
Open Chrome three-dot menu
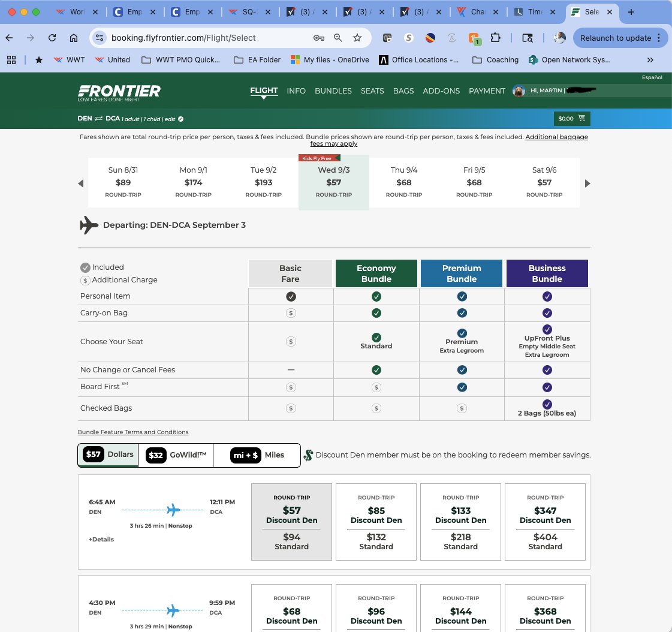[x=659, y=38]
